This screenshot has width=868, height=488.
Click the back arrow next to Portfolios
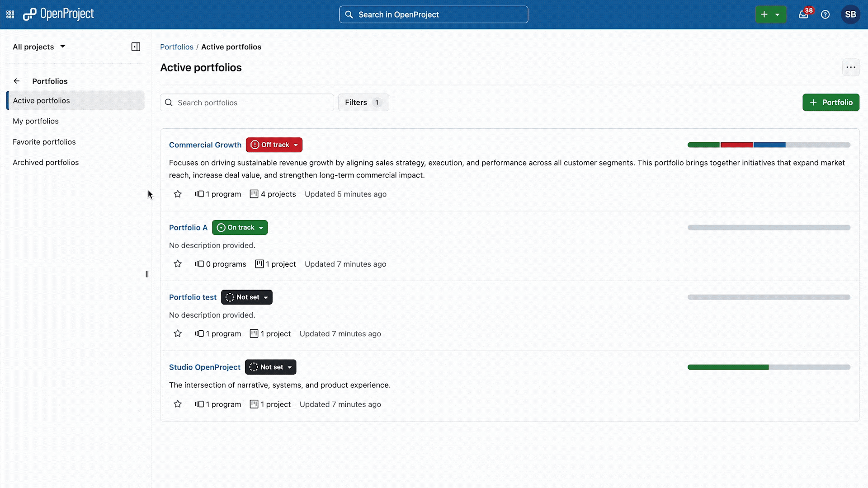click(17, 81)
